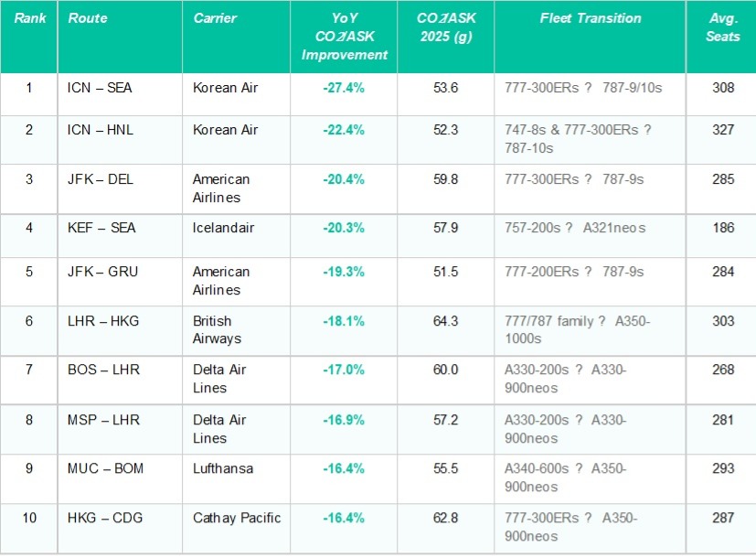
Task: Click the Route column header
Action: point(88,18)
